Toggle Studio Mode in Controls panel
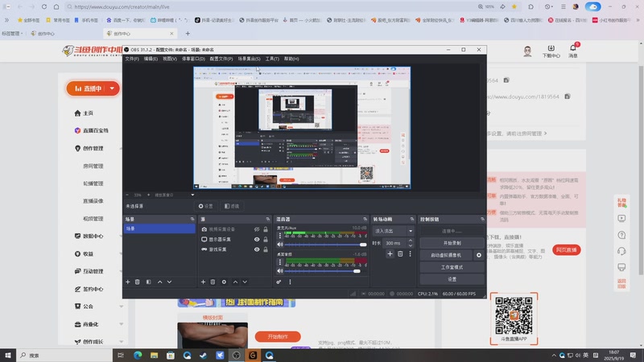The height and width of the screenshot is (362, 644). tap(452, 267)
